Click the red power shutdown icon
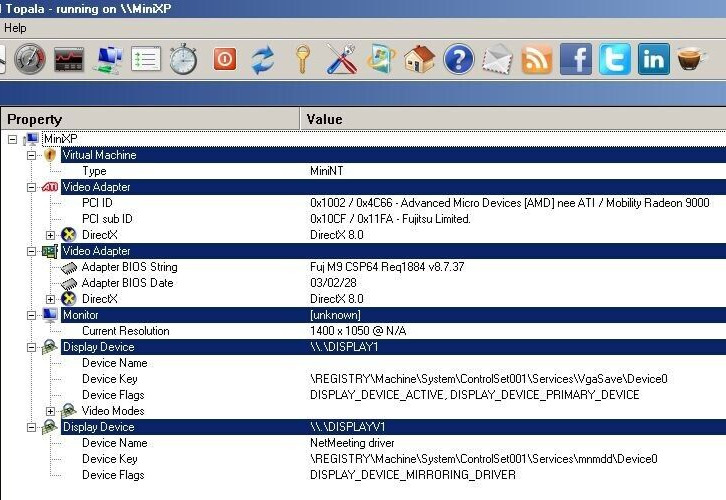Screen dimensions: 726x500 click(225, 59)
